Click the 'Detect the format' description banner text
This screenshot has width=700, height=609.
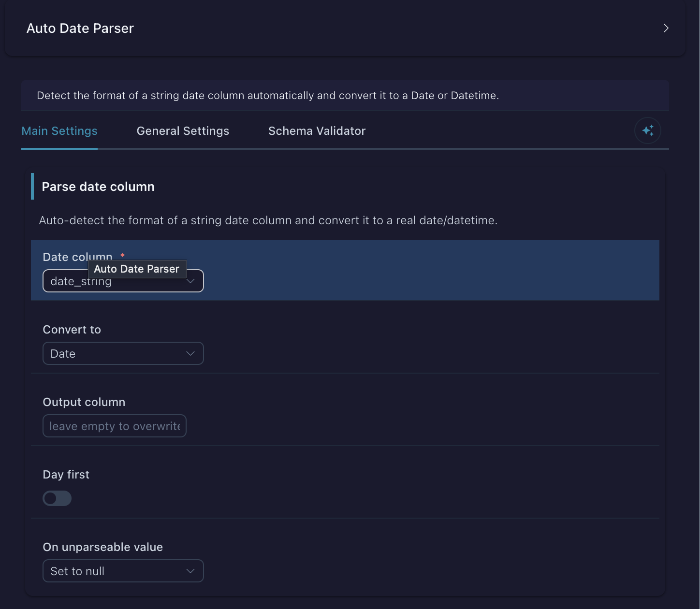[x=268, y=96]
